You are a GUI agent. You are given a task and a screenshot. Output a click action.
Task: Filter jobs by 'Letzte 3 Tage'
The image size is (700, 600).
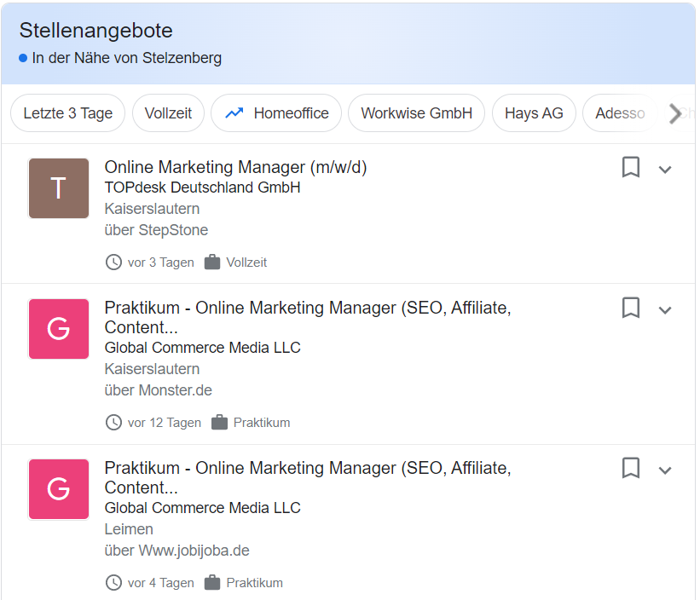[x=68, y=113]
